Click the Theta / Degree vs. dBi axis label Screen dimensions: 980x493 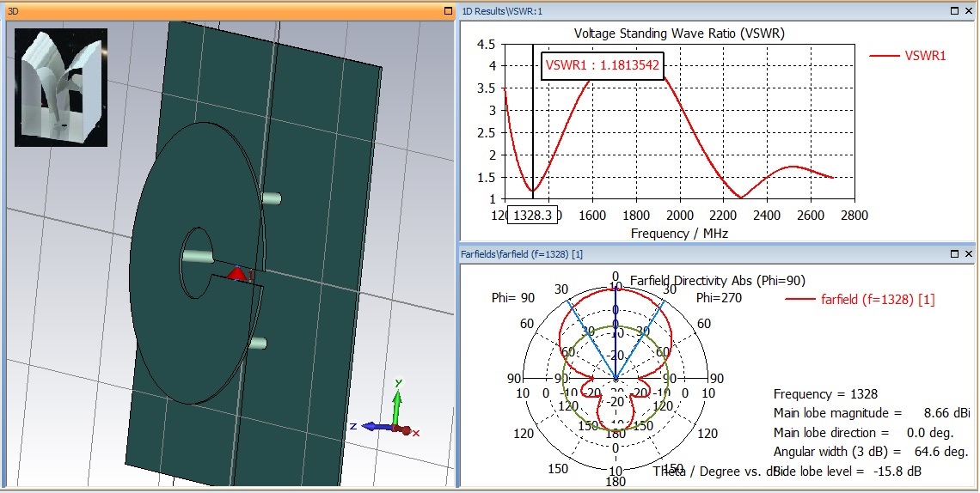click(716, 472)
